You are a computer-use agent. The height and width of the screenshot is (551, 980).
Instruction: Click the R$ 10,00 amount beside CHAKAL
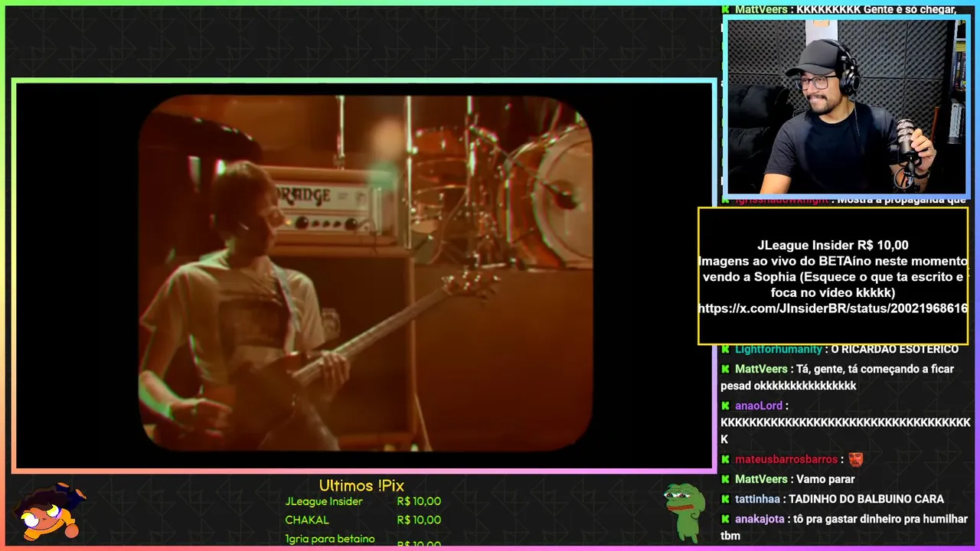click(419, 520)
